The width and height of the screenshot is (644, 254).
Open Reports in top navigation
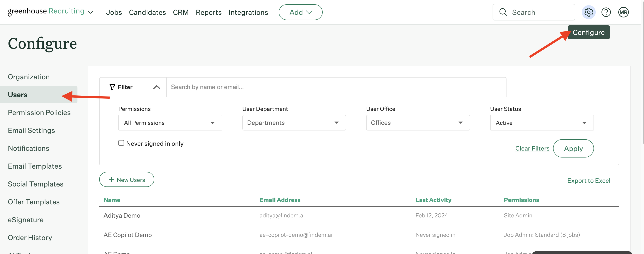208,12
